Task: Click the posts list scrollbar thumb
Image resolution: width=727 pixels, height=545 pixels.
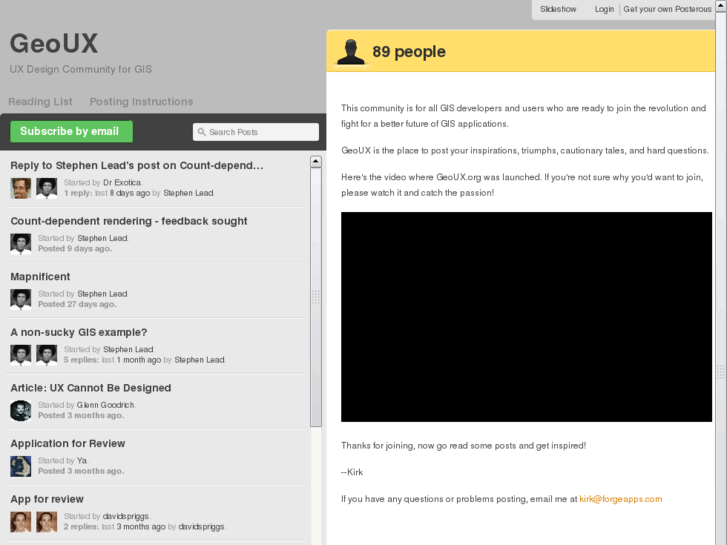Action: pyautogui.click(x=316, y=297)
